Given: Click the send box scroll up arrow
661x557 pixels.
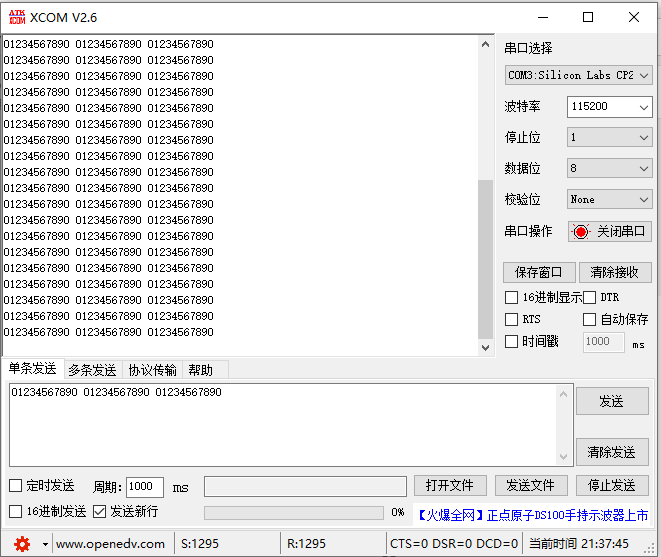Looking at the screenshot, I should tap(564, 395).
